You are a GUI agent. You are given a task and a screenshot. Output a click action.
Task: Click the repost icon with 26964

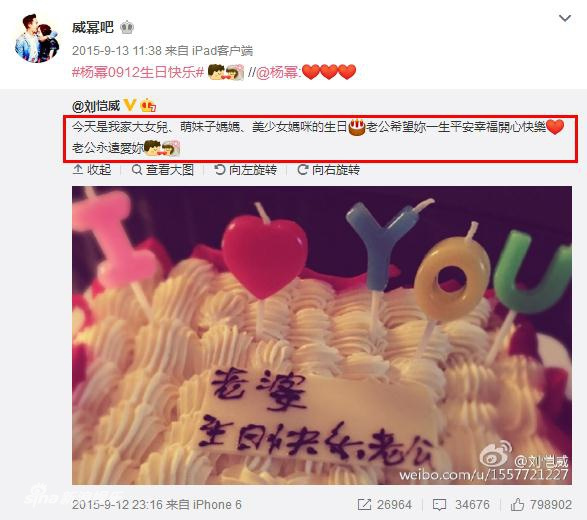(384, 505)
